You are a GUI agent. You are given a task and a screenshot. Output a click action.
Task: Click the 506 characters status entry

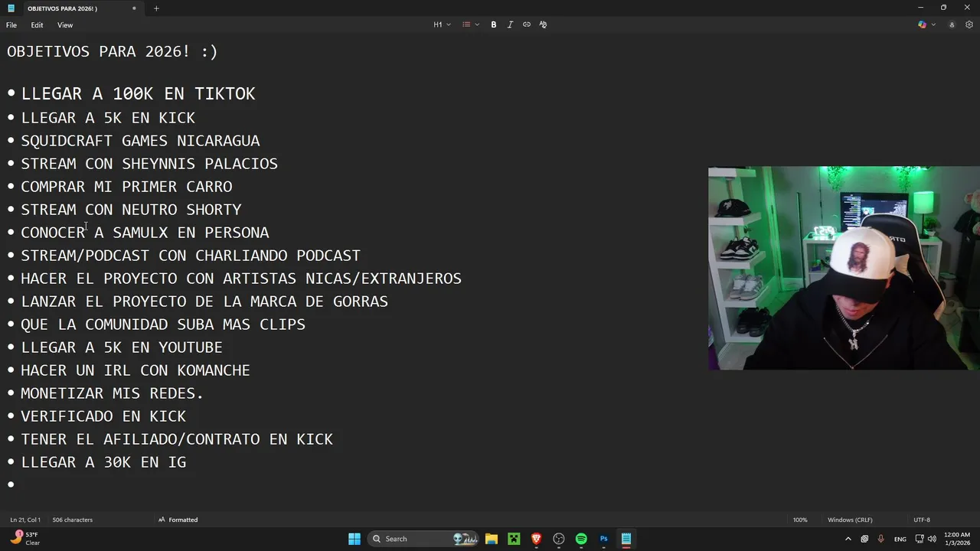pyautogui.click(x=73, y=520)
